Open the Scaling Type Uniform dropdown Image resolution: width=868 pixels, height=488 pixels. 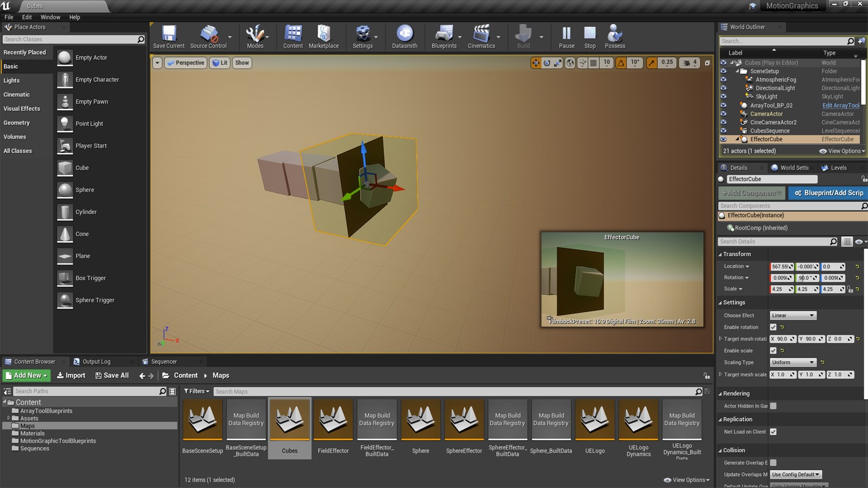pyautogui.click(x=793, y=362)
